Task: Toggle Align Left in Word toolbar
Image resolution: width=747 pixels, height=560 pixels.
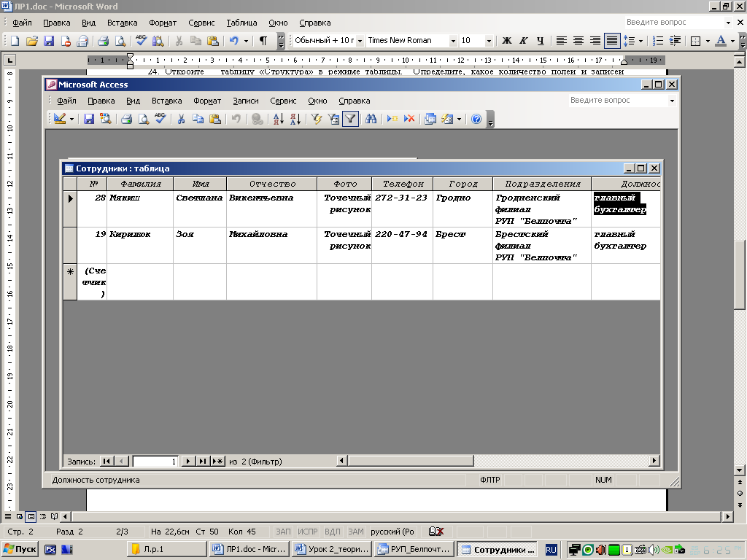Action: 562,41
